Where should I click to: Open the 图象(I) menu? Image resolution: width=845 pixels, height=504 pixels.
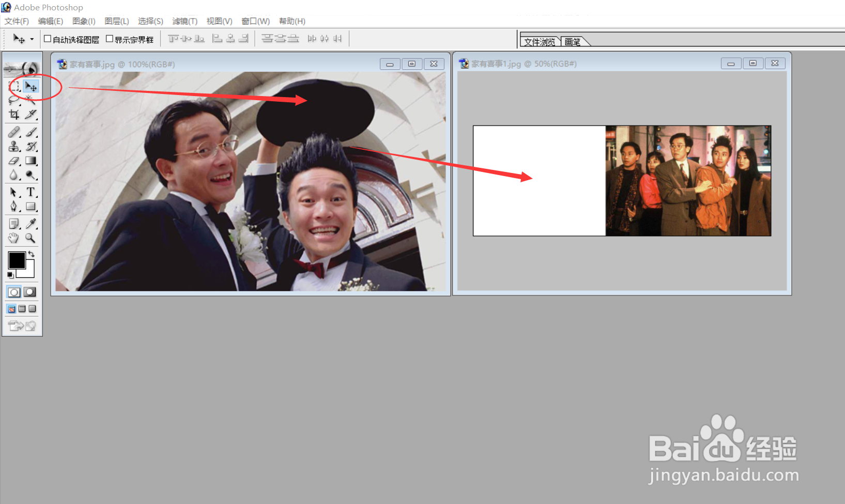coord(84,21)
